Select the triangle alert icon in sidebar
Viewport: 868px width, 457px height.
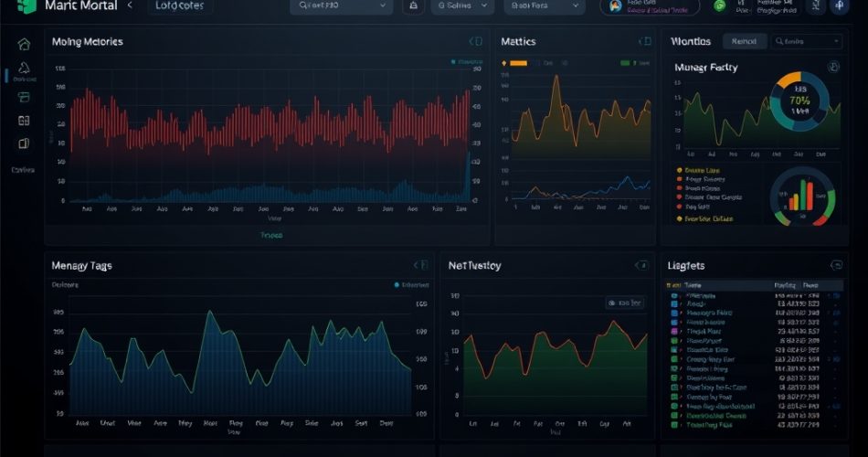coord(24,68)
